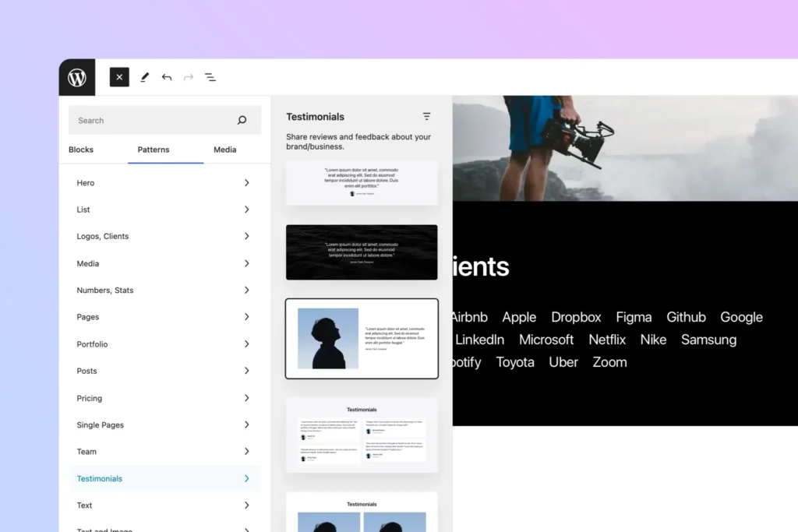Redo the last undone change

click(189, 77)
